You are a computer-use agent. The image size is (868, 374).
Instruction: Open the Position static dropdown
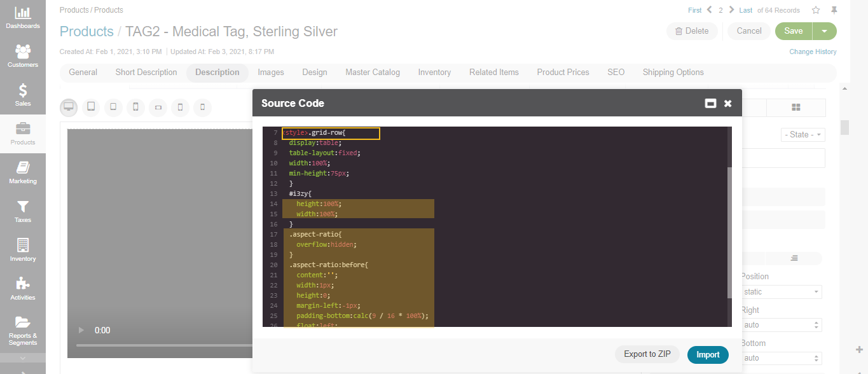pyautogui.click(x=782, y=292)
